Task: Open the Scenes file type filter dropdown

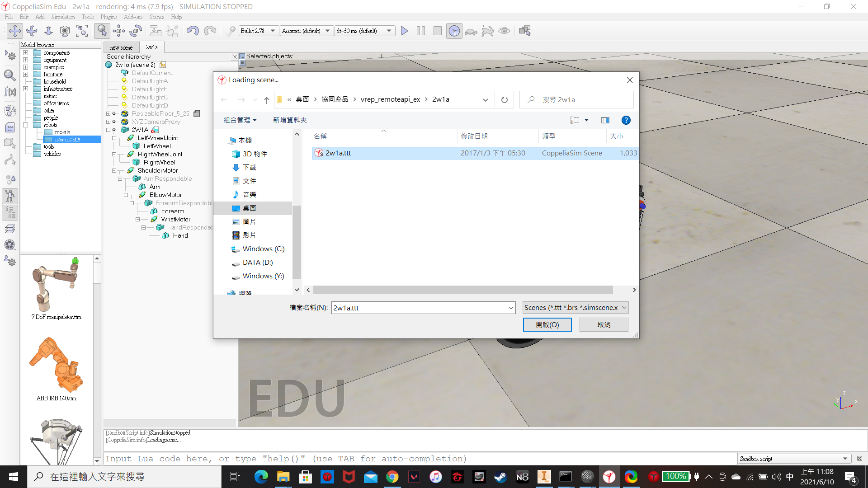Action: click(575, 308)
